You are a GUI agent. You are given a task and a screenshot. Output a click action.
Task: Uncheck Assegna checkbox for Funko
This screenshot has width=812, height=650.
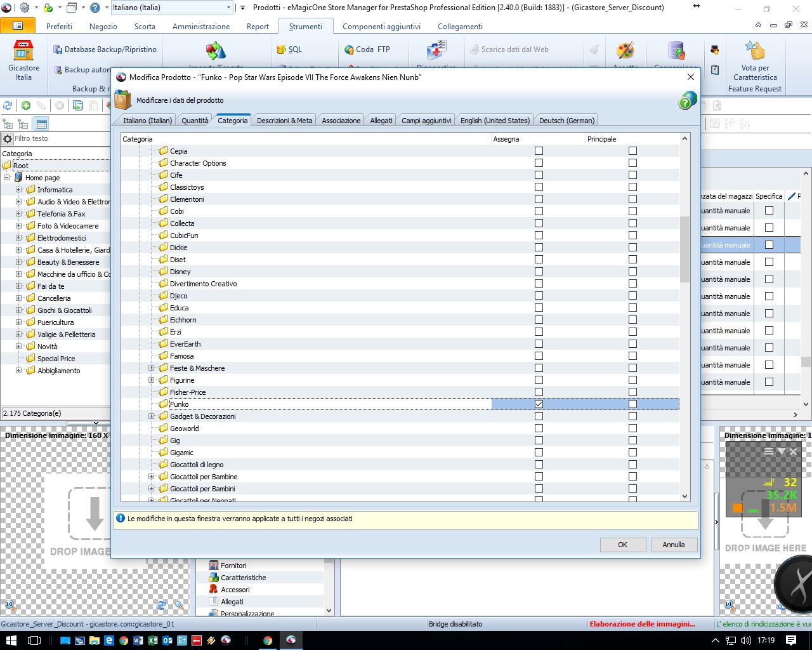click(x=539, y=404)
